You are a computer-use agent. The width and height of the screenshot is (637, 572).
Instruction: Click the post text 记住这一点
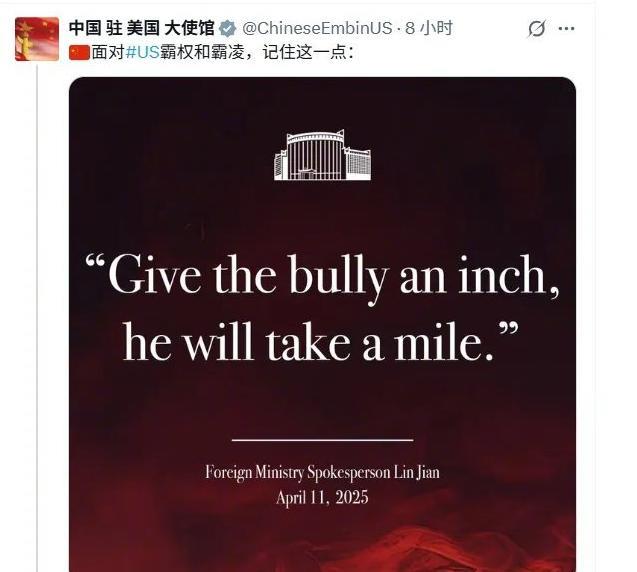(304, 52)
